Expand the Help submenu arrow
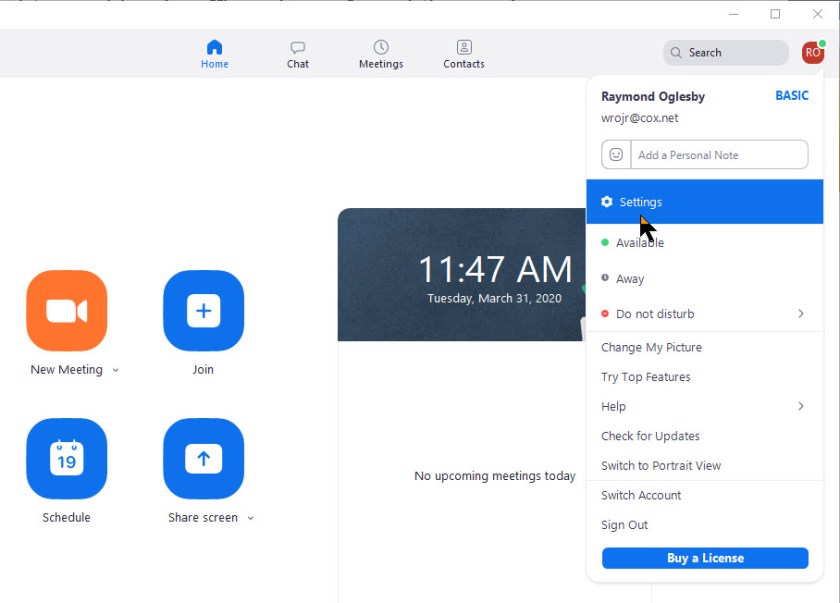 point(801,406)
